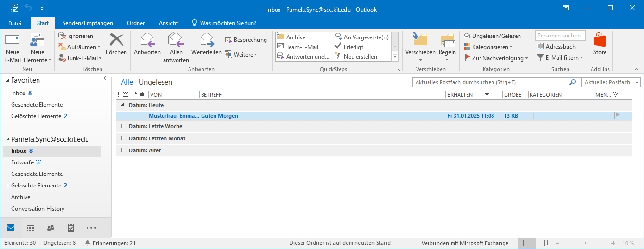Collapse the Datum: Heute group
Screen dimensions: 644x249
(122, 105)
